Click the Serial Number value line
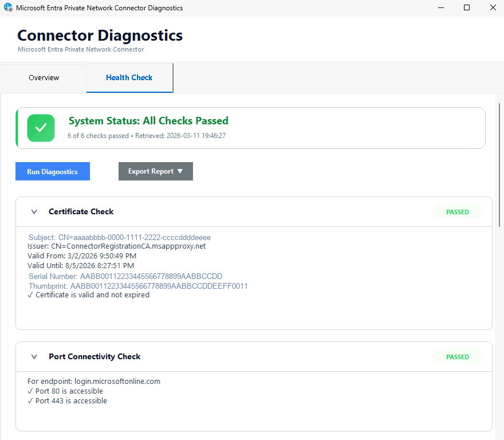Image resolution: width=504 pixels, height=440 pixels. tap(125, 276)
